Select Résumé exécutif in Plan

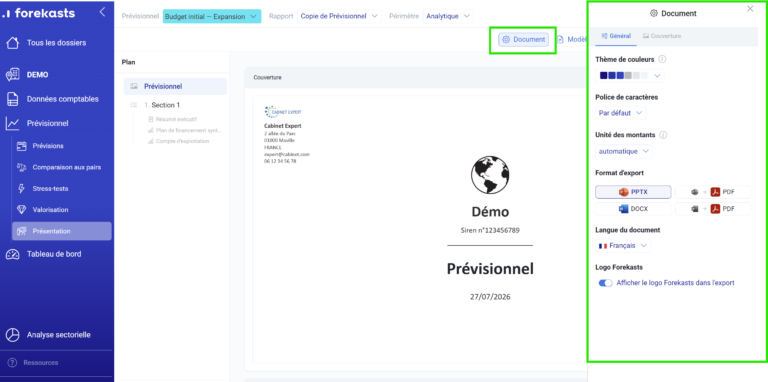[x=176, y=119]
